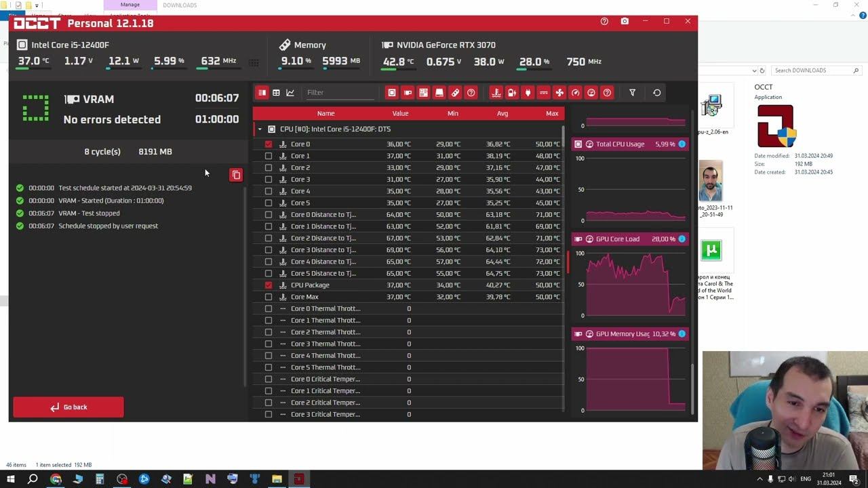
Task: Open Windows Start menu
Action: 11,479
